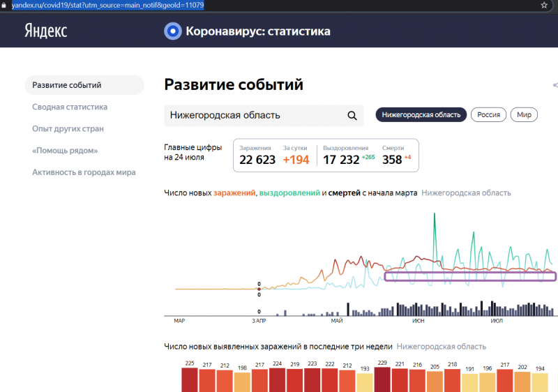Click the bar labeled 205
The height and width of the screenshot is (392, 558).
[x=435, y=382]
